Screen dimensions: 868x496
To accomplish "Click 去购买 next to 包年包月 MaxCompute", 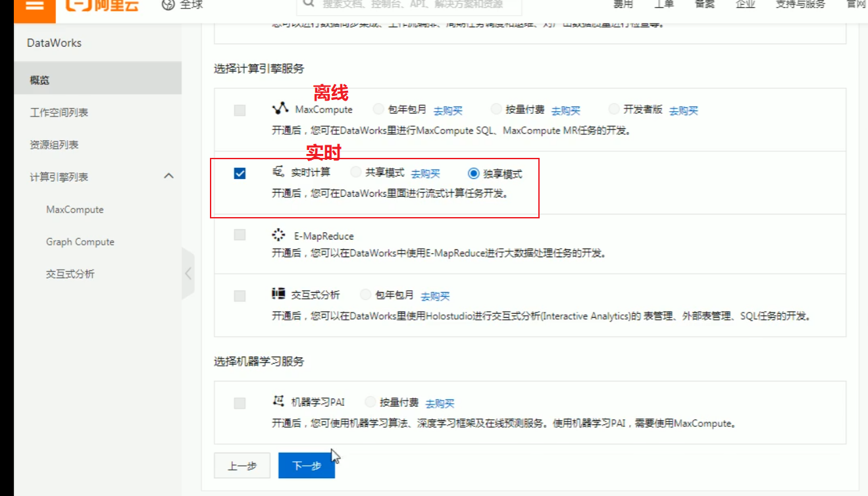I will click(x=447, y=111).
